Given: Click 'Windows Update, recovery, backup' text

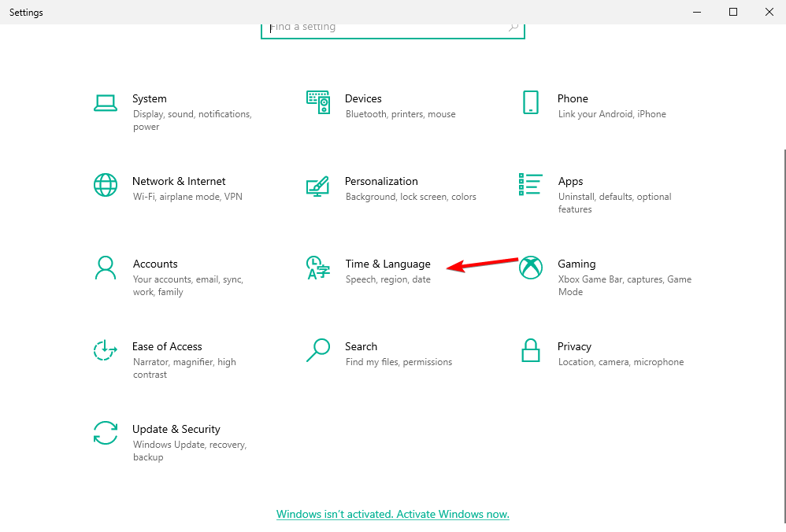Looking at the screenshot, I should (190, 451).
